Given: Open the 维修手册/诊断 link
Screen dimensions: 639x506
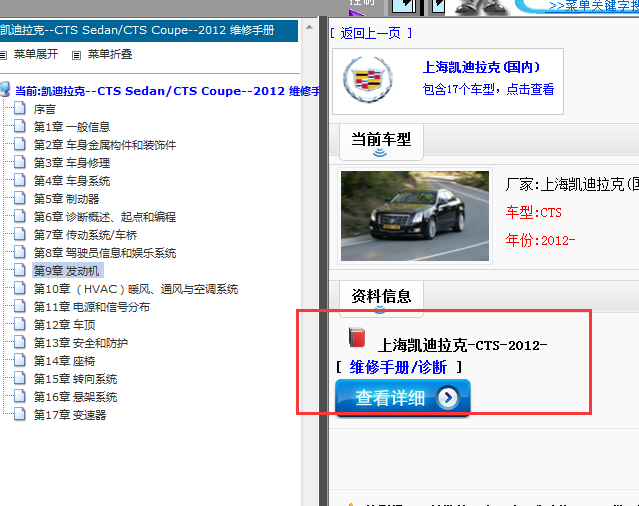Looking at the screenshot, I should [398, 367].
